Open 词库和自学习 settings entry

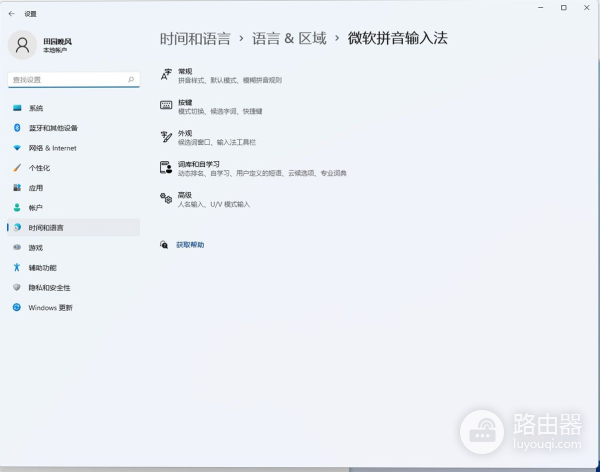253,168
